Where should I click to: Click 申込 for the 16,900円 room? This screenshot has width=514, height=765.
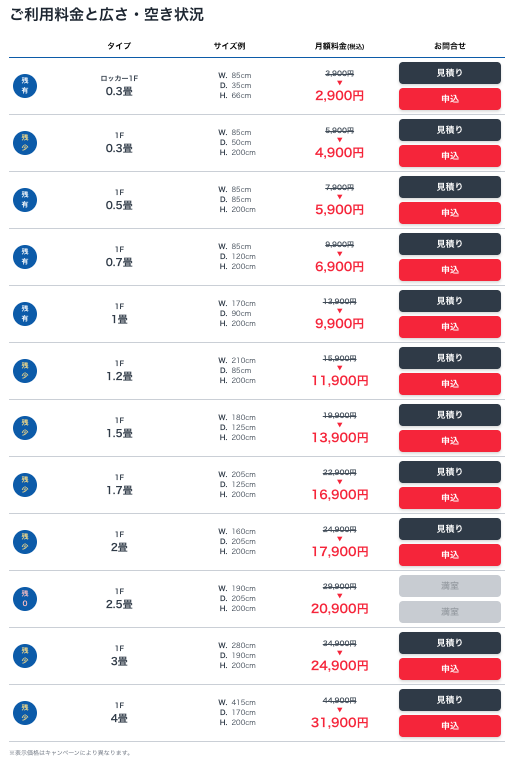[450, 498]
